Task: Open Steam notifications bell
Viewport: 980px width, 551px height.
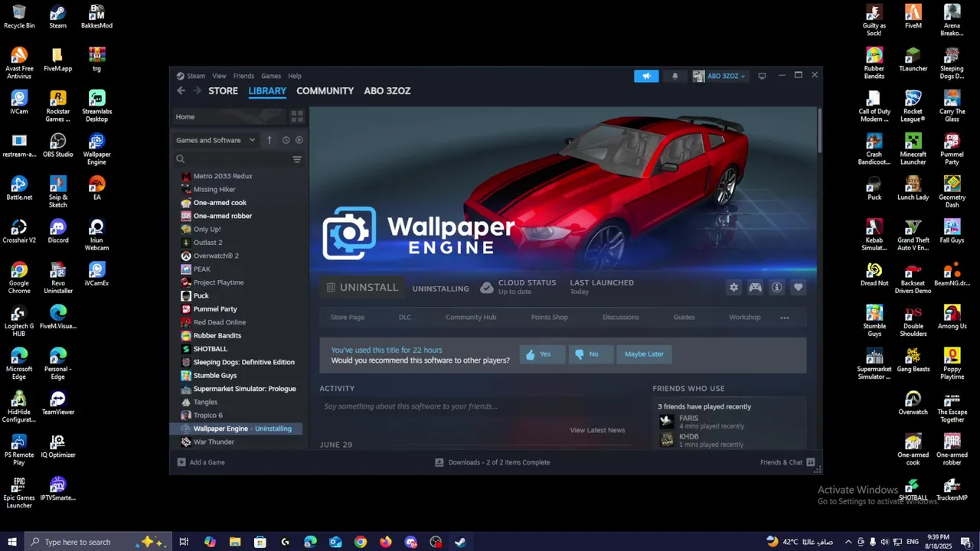Action: [675, 76]
